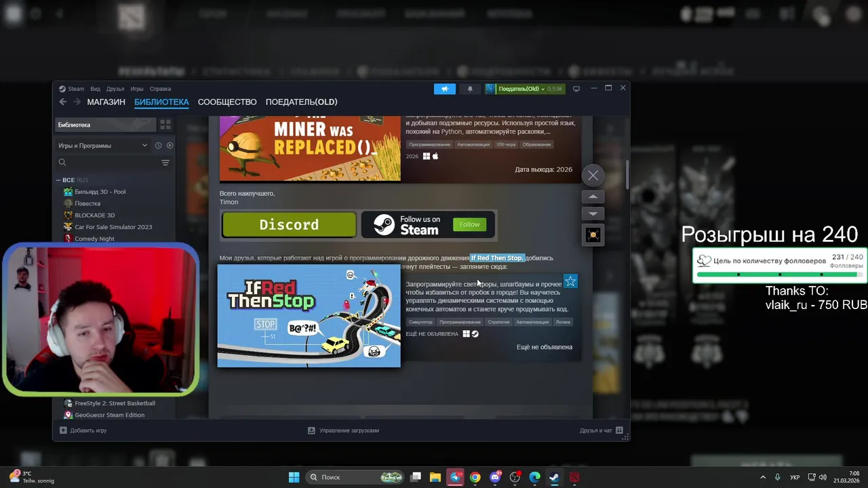868x488 pixels.
Task: Open the Windows Start button
Action: point(294,477)
